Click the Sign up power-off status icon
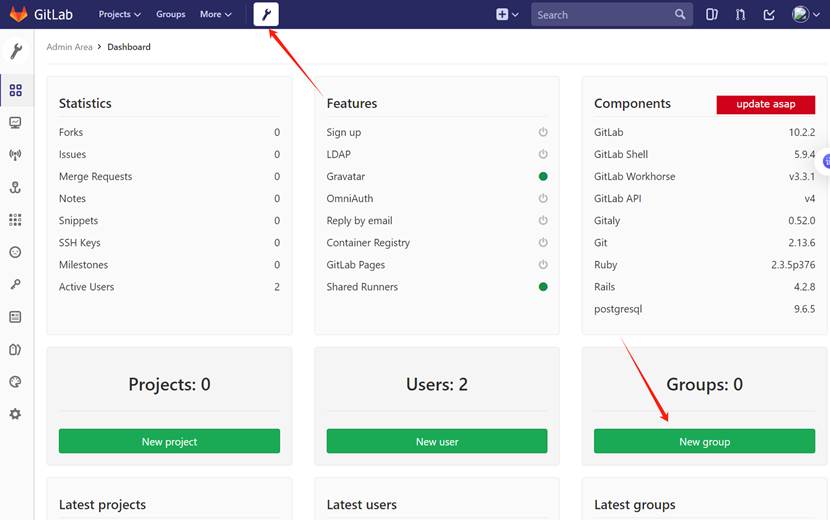The image size is (830, 520). coord(543,132)
